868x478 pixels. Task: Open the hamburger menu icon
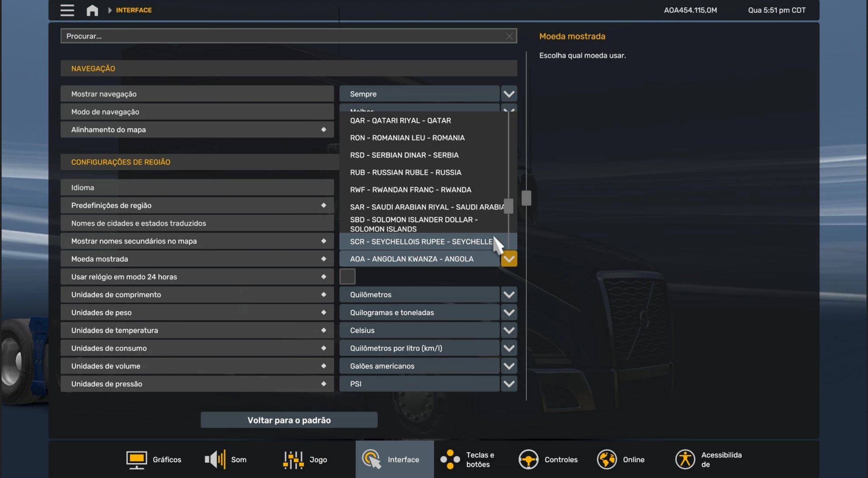click(x=67, y=10)
